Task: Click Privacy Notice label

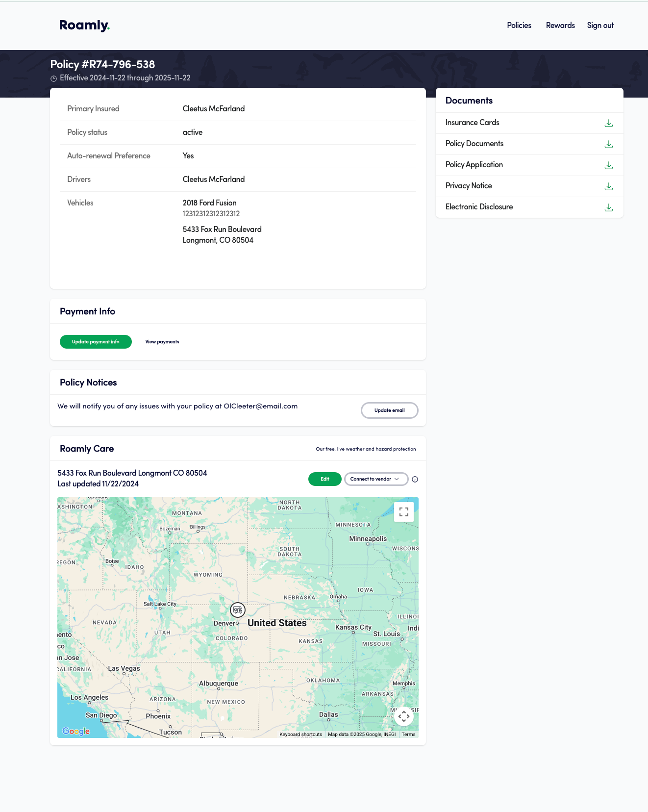Action: pos(469,186)
